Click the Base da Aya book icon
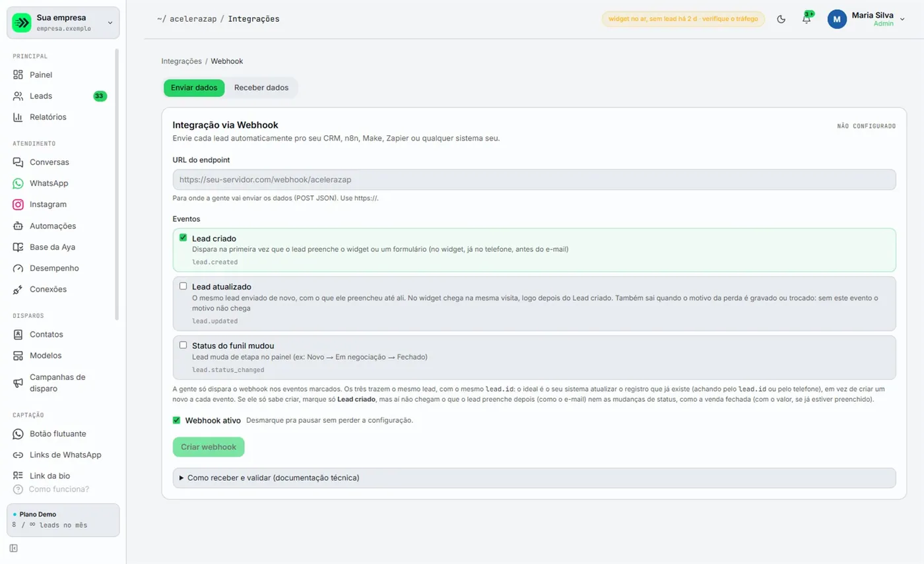Image resolution: width=924 pixels, height=564 pixels. [x=18, y=247]
